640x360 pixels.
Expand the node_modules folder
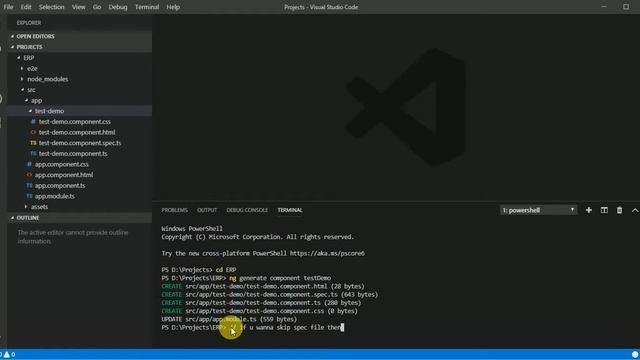tap(80, 79)
